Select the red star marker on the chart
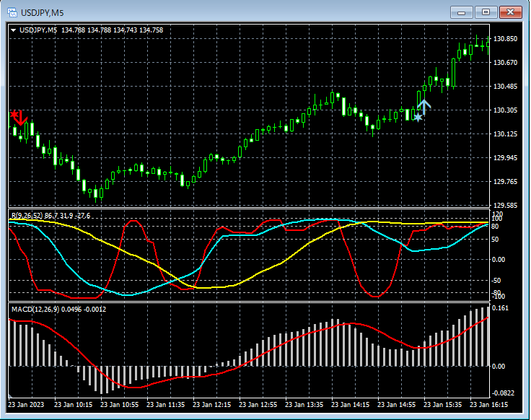Image resolution: width=531 pixels, height=420 pixels. (x=14, y=115)
